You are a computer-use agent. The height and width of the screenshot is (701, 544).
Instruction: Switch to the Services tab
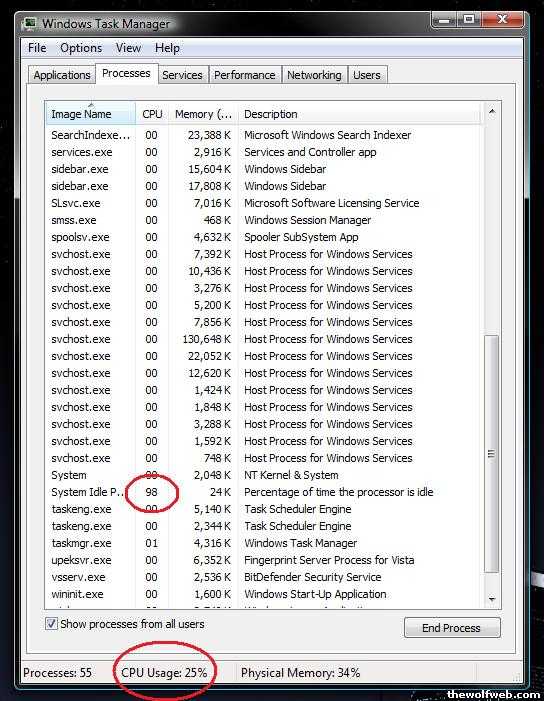point(182,75)
